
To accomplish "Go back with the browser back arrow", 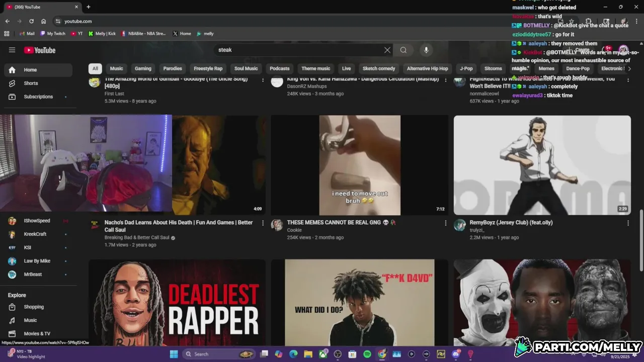I will point(7,21).
